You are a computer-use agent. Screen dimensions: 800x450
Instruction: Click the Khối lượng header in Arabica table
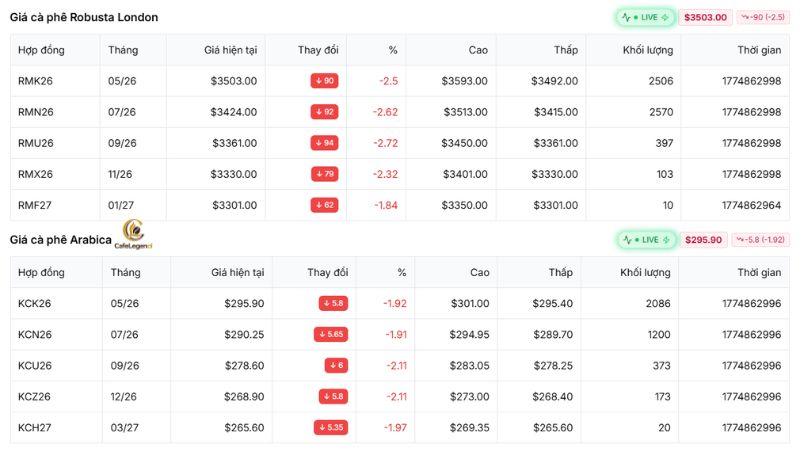tap(645, 272)
